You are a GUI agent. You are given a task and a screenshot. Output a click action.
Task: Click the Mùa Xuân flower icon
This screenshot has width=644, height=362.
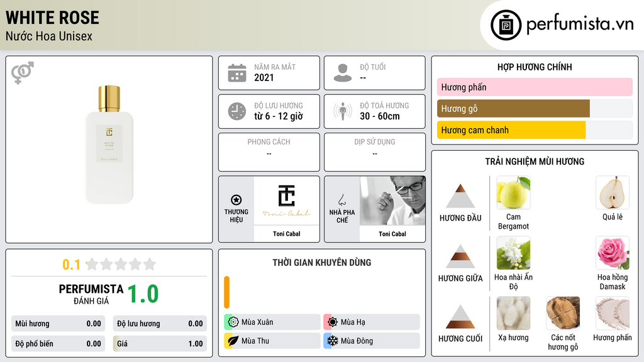point(233,322)
